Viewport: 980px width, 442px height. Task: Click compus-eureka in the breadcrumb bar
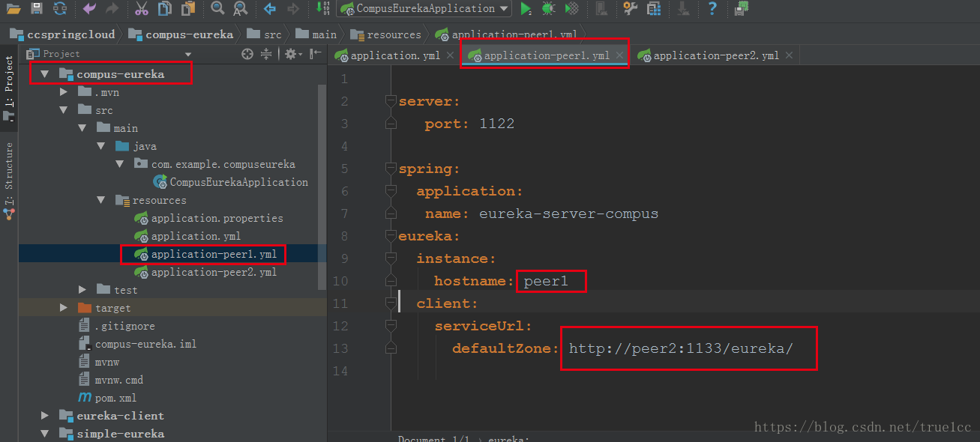point(181,34)
